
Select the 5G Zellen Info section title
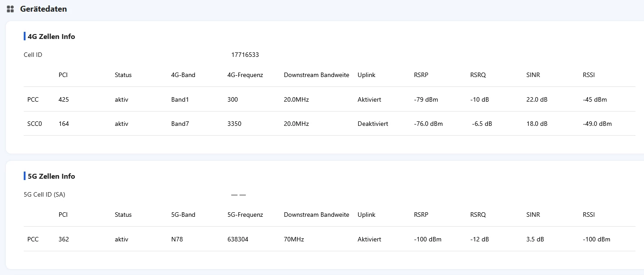click(x=51, y=176)
